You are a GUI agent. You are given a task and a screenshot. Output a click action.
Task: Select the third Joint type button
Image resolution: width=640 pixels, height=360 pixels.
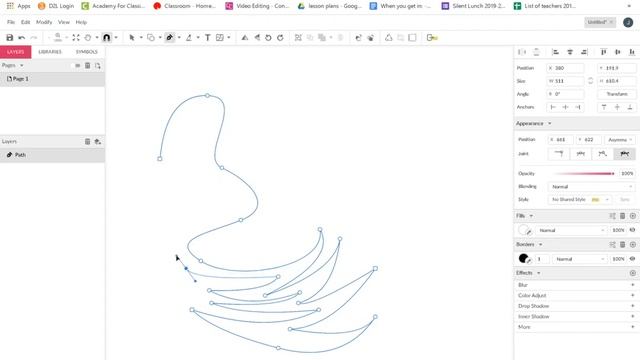pos(602,154)
